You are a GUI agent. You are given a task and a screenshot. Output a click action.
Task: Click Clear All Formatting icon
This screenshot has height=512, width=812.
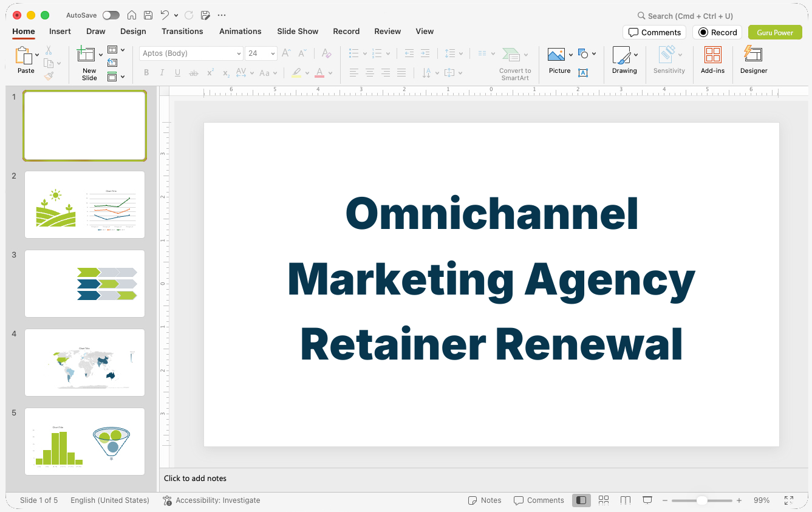coord(327,53)
